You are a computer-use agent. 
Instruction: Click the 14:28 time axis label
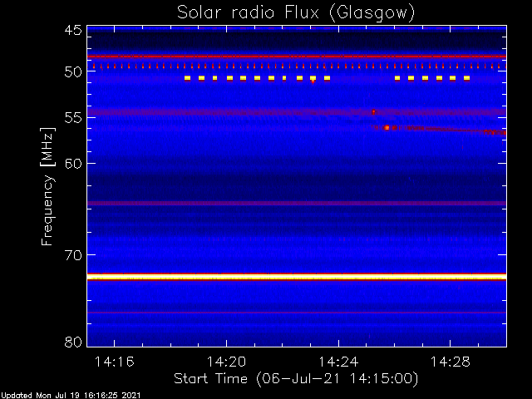click(451, 362)
